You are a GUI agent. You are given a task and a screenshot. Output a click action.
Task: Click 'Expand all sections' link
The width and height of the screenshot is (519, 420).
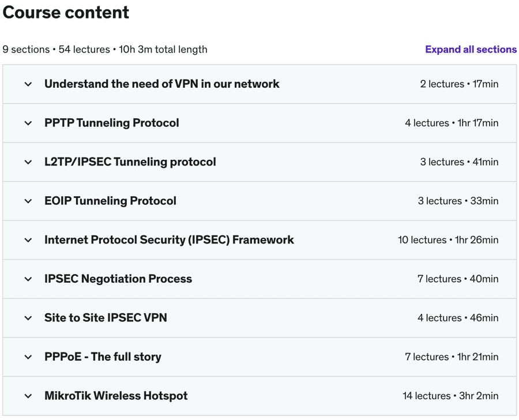click(471, 50)
